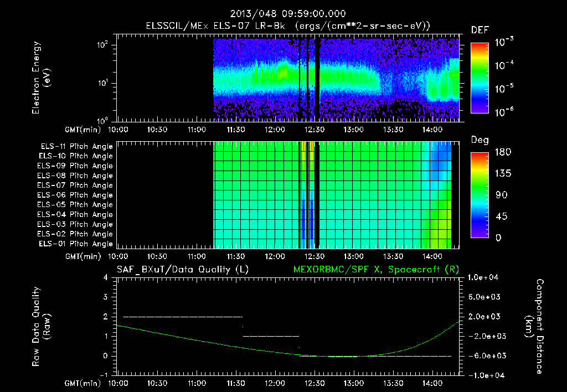Click the 10^2 energy axis tick label
Viewport: 567px width, 392px height.
coord(102,45)
